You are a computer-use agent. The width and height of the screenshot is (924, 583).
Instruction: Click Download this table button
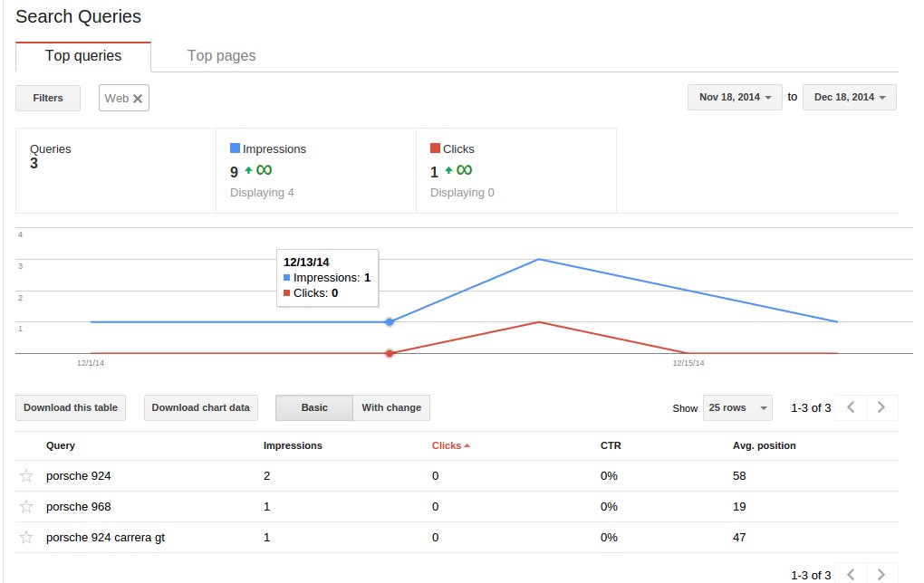71,407
